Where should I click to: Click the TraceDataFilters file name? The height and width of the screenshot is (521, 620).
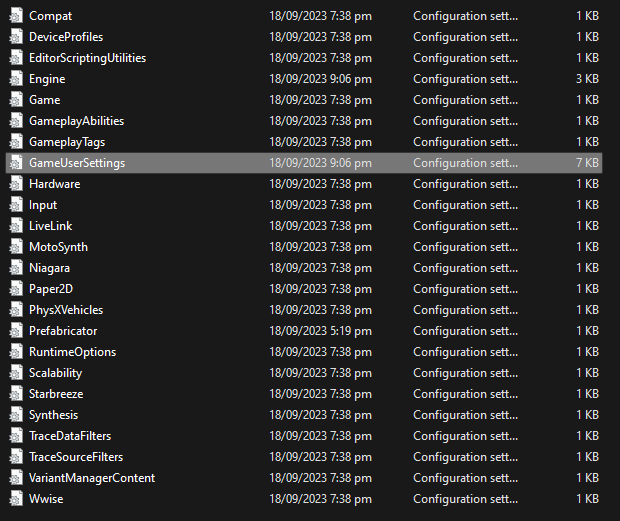pyautogui.click(x=70, y=436)
